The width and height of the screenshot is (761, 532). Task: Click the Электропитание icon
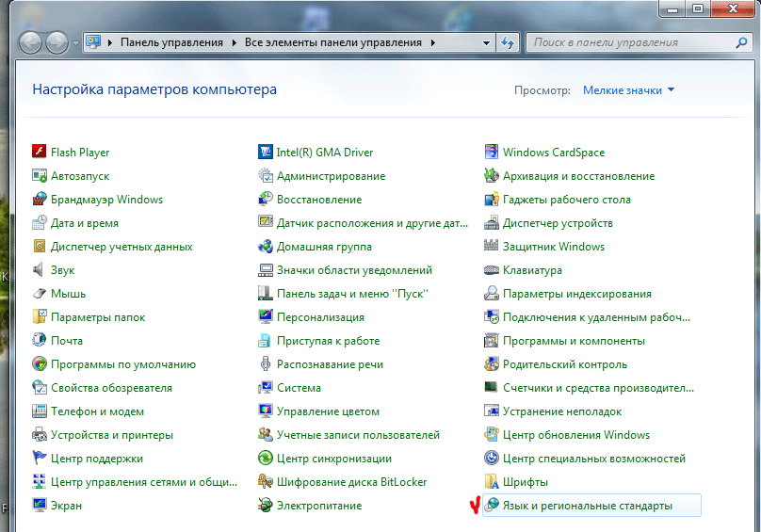266,506
